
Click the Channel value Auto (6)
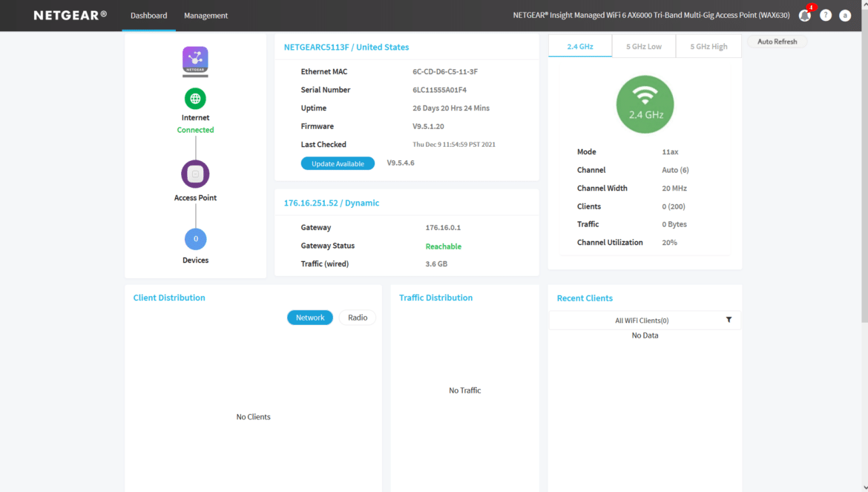675,170
